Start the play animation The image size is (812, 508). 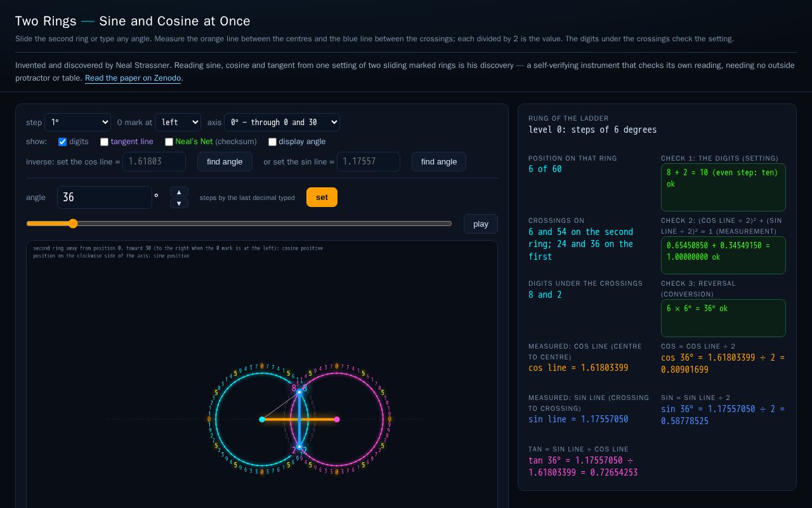[481, 224]
